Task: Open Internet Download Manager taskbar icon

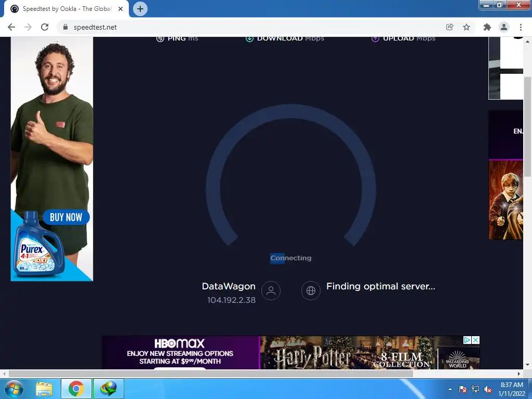Action: click(109, 389)
